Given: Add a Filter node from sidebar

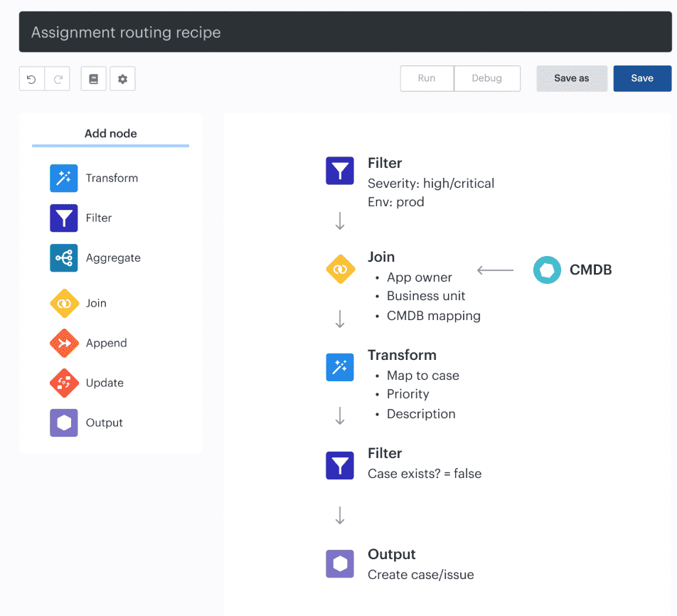Looking at the screenshot, I should click(64, 218).
